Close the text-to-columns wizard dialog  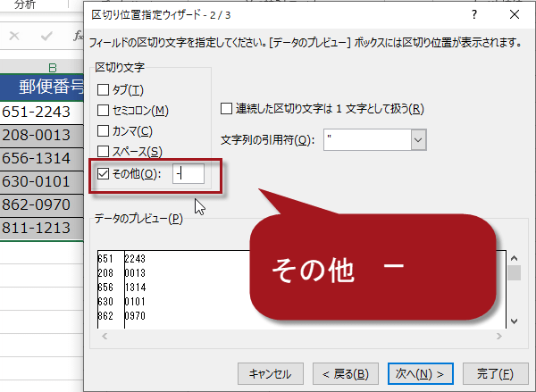(x=515, y=14)
